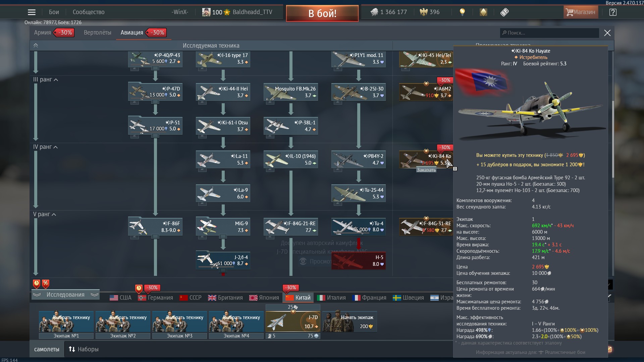Click the clock event icon above Исследования
The width and height of the screenshot is (644, 362).
click(37, 284)
